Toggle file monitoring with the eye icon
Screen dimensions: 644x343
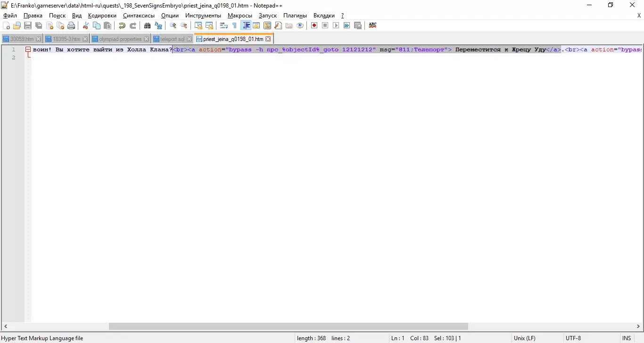click(x=300, y=25)
